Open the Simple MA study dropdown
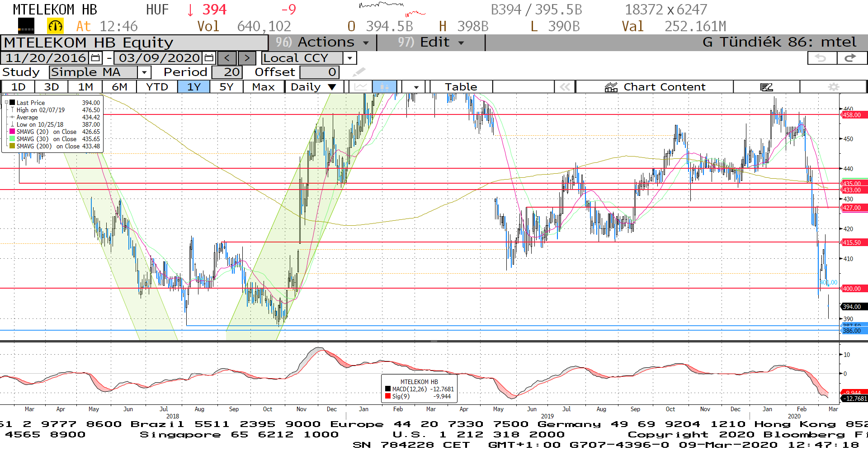 [x=144, y=72]
